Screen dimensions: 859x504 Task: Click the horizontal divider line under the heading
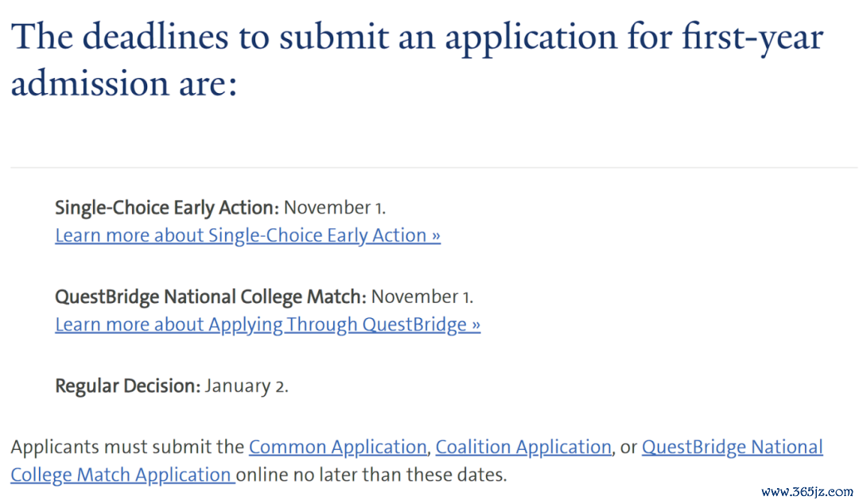point(434,168)
